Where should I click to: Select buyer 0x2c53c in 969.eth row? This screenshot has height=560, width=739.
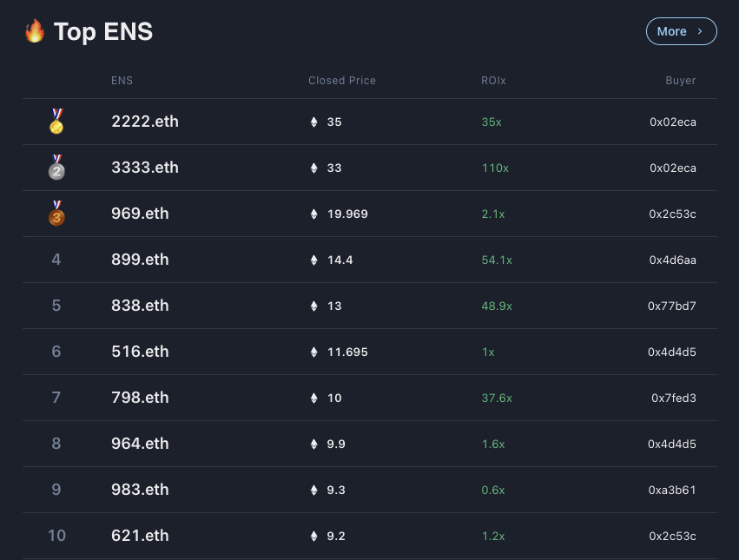point(672,214)
